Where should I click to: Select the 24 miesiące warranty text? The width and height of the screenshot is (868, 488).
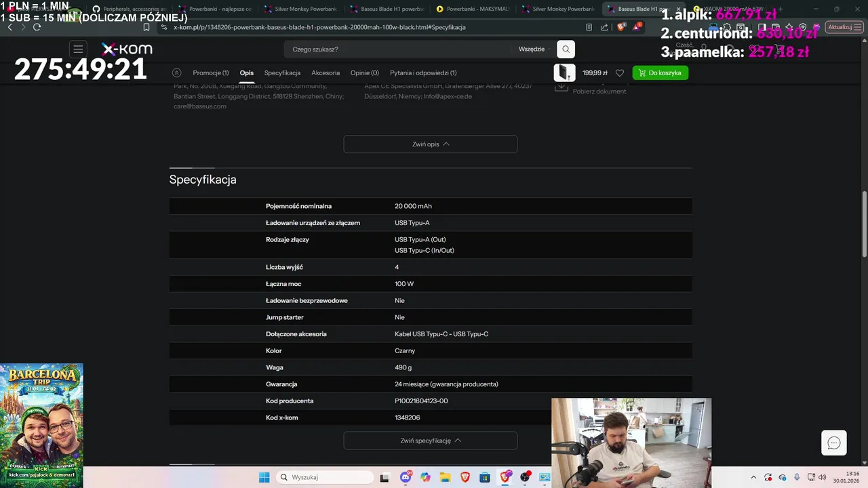pyautogui.click(x=446, y=384)
